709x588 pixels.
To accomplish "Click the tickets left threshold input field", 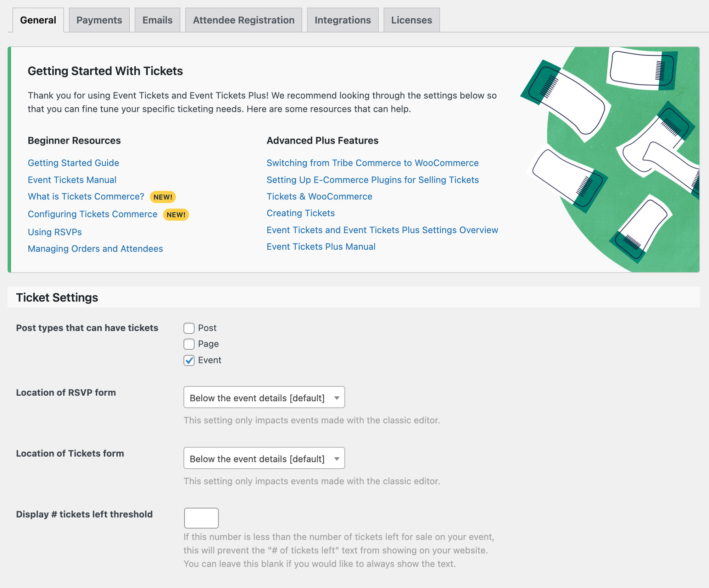I will (x=201, y=518).
